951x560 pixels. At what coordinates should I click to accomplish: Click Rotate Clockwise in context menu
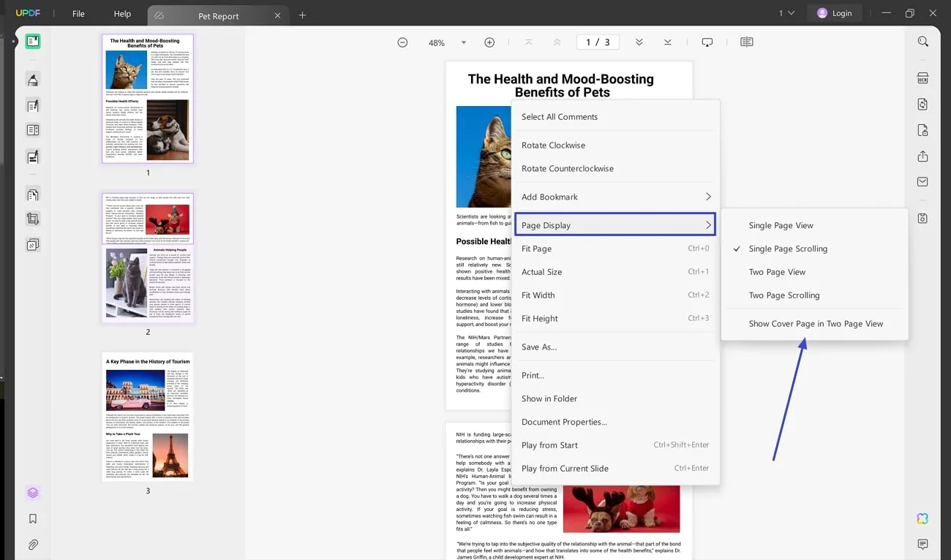[x=553, y=145]
